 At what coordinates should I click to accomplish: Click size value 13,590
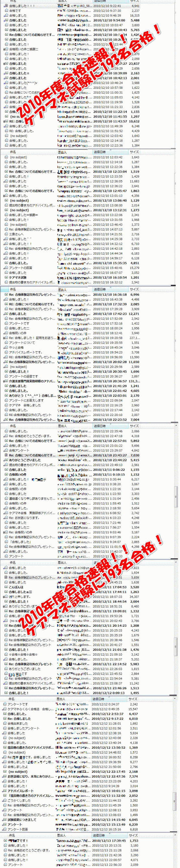pos(135,357)
